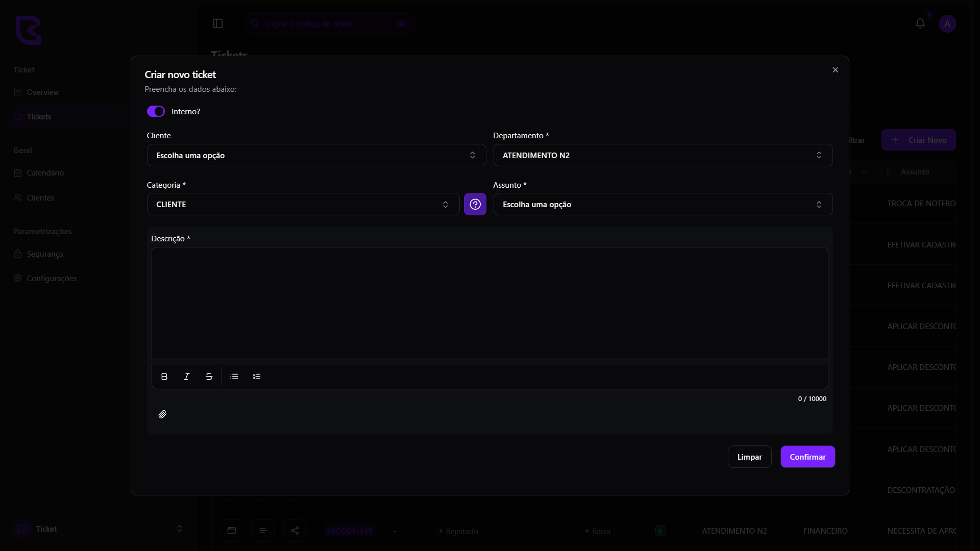Expand the Categoria CLIENTE dropdown
The image size is (980, 551).
point(303,204)
